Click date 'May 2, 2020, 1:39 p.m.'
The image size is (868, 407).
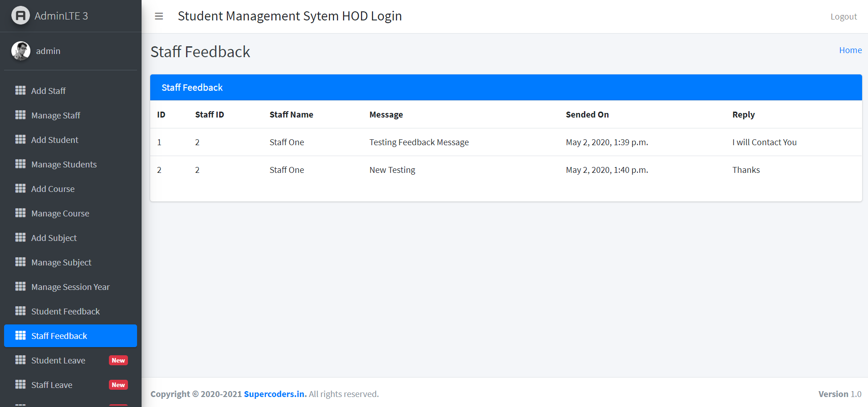coord(607,142)
